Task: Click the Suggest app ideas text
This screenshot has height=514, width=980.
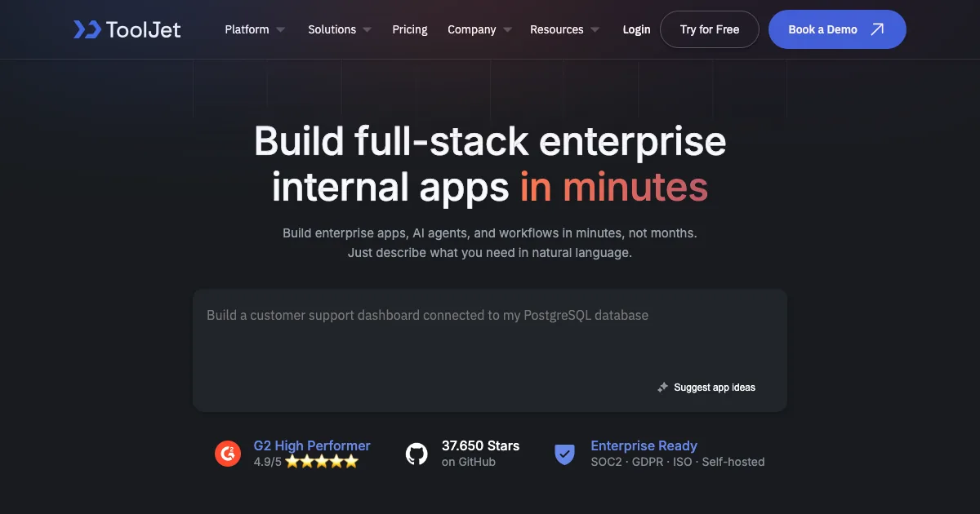Action: pos(715,388)
